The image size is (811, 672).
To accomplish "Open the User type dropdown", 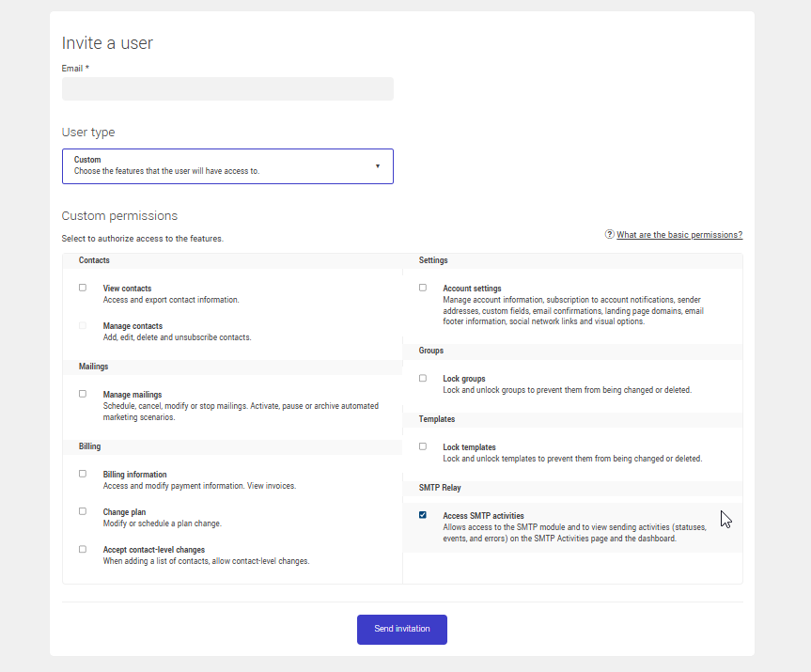I will (x=227, y=166).
